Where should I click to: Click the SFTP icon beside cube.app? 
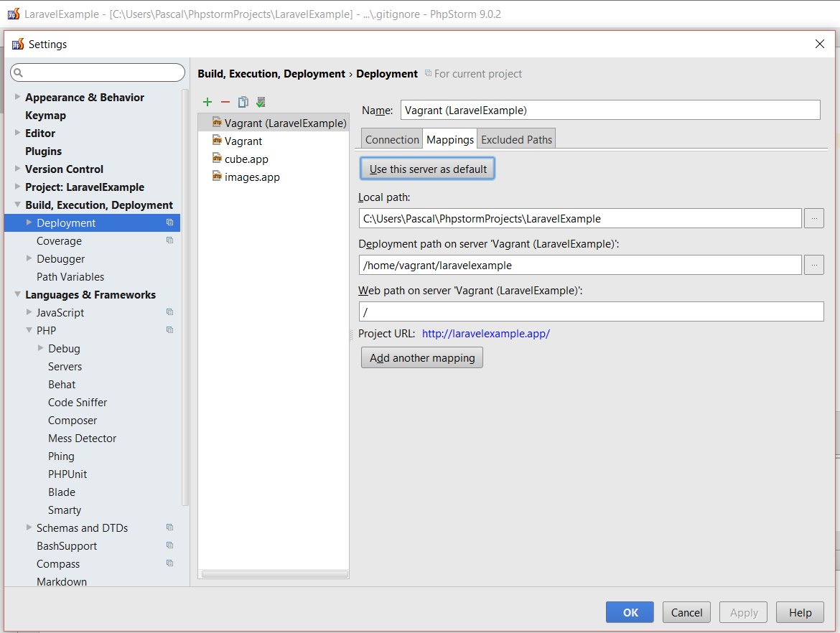tap(217, 159)
